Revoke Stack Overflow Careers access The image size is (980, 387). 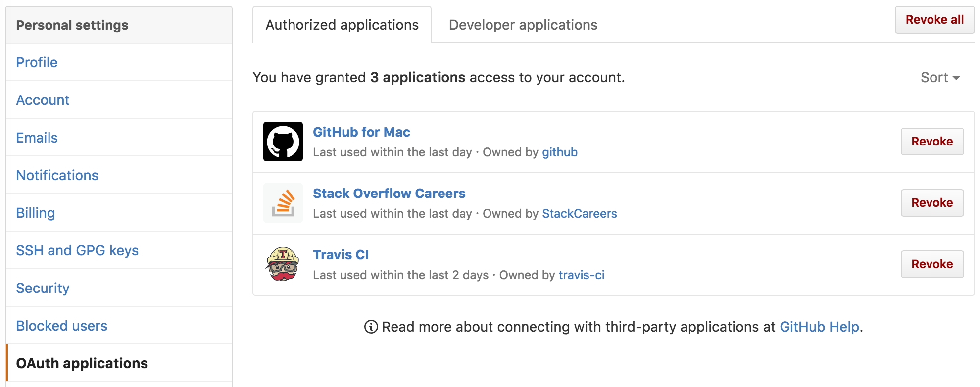932,203
